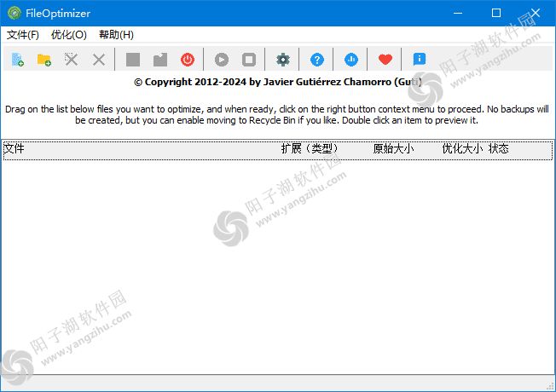Screen dimensions: 556x392
Task: Click the red power button icon
Action: pyautogui.click(x=188, y=60)
